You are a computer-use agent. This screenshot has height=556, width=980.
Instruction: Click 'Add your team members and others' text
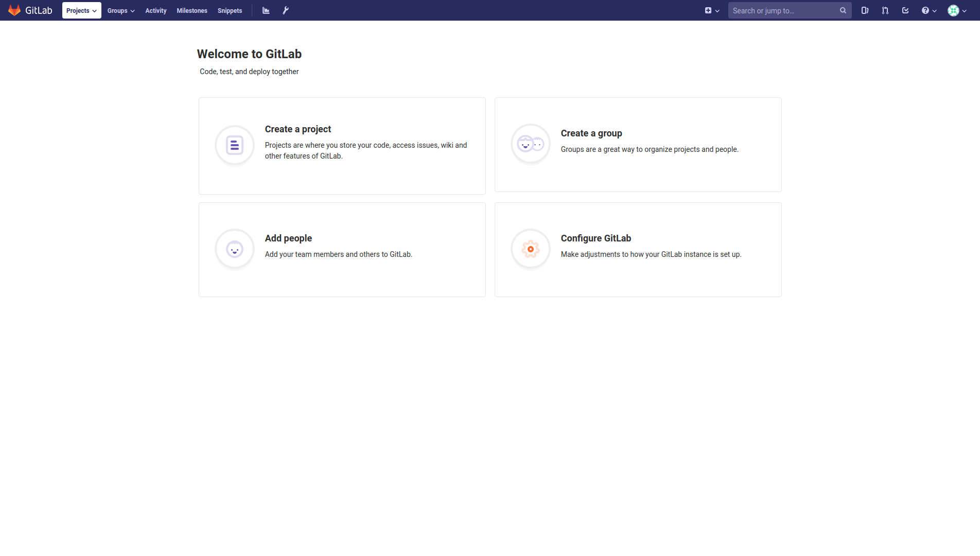click(339, 254)
